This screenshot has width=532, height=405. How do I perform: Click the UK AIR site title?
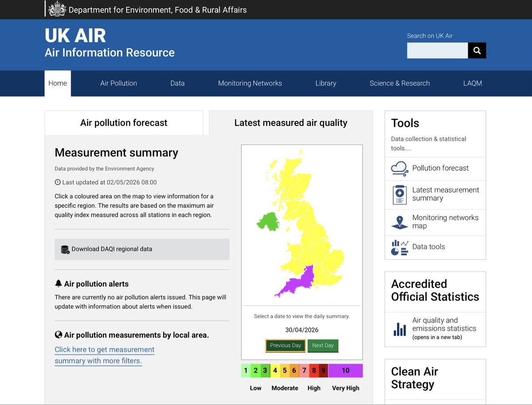coord(75,35)
